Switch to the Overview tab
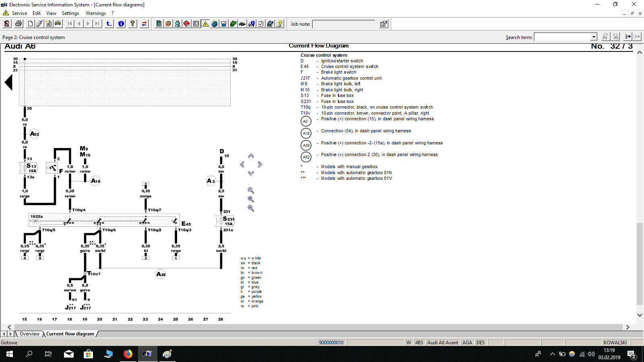644x362 pixels. tap(29, 334)
